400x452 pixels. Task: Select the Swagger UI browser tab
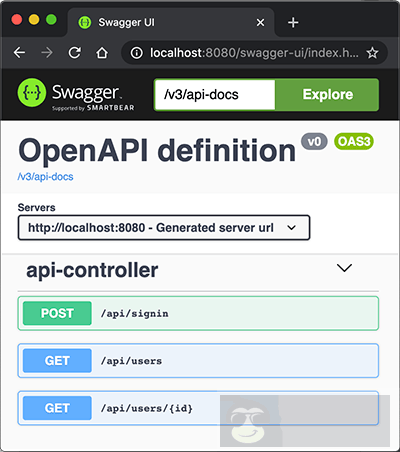[171, 22]
